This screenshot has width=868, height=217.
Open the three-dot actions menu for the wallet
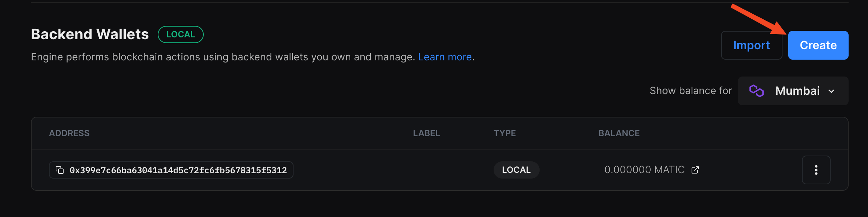pos(816,170)
